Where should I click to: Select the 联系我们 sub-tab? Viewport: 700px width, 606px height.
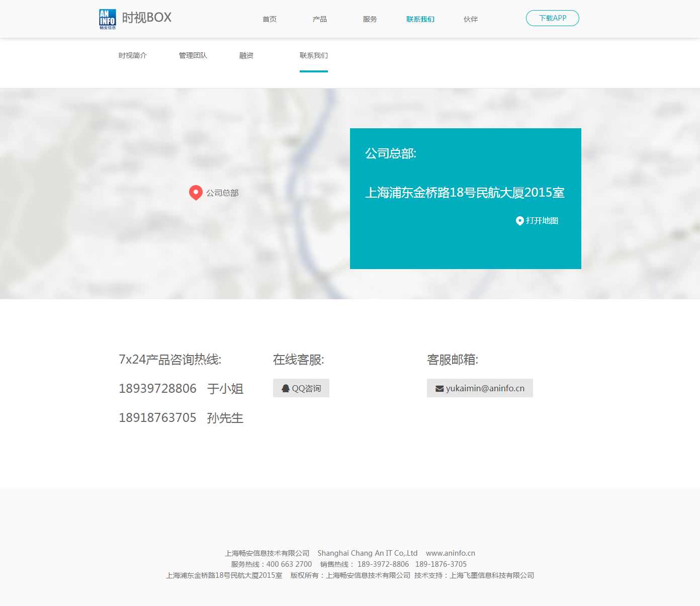pos(314,55)
